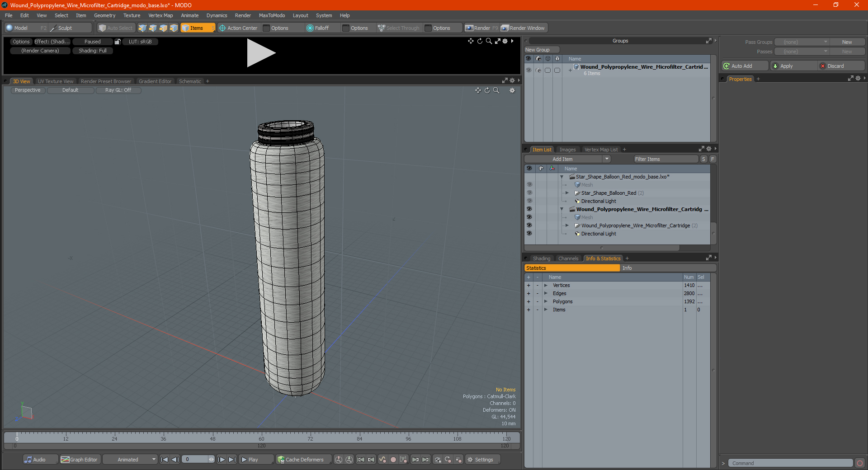
Task: Toggle Falloff Options checkbox
Action: point(346,28)
